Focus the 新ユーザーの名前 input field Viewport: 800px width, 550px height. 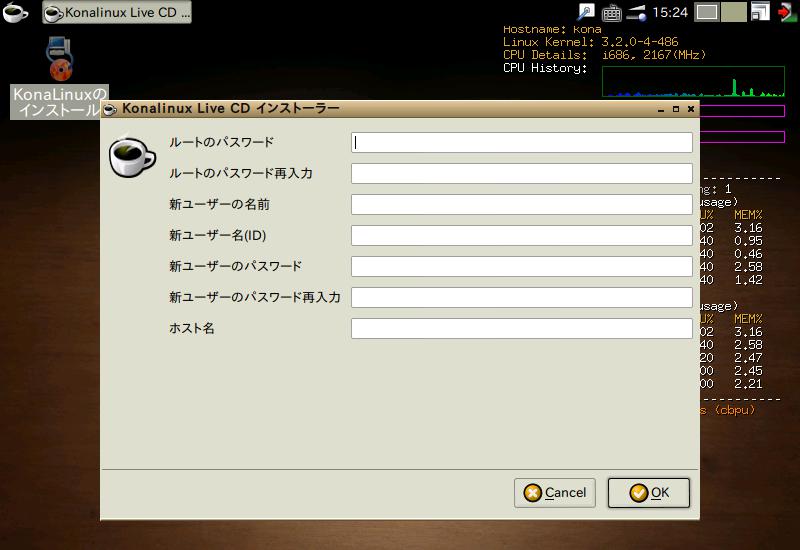pos(521,205)
